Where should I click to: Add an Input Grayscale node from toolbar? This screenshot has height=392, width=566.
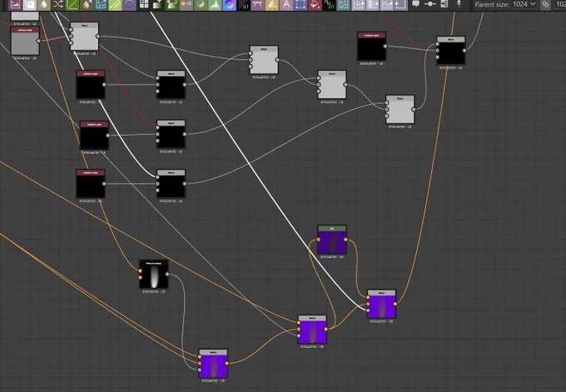tap(372, 4)
